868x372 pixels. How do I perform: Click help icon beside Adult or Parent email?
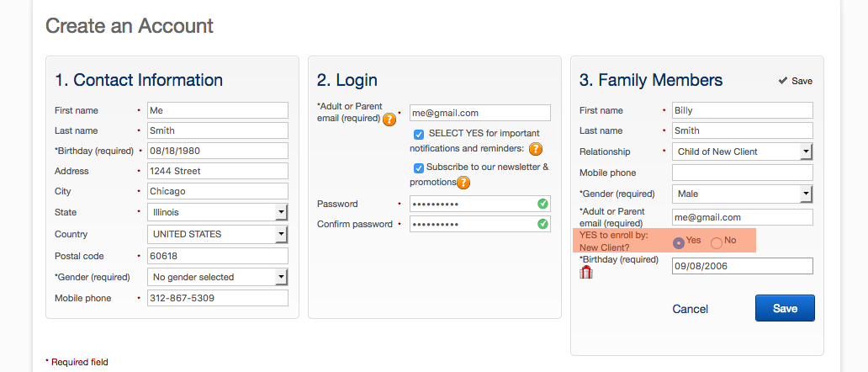(x=389, y=119)
